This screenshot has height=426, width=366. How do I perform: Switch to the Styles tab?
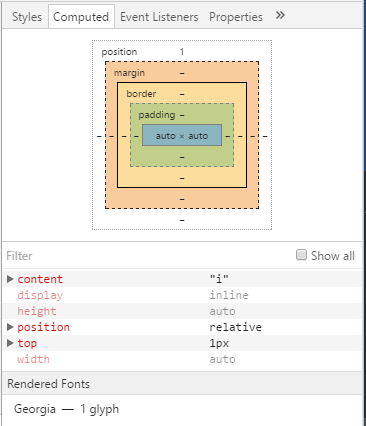(27, 17)
